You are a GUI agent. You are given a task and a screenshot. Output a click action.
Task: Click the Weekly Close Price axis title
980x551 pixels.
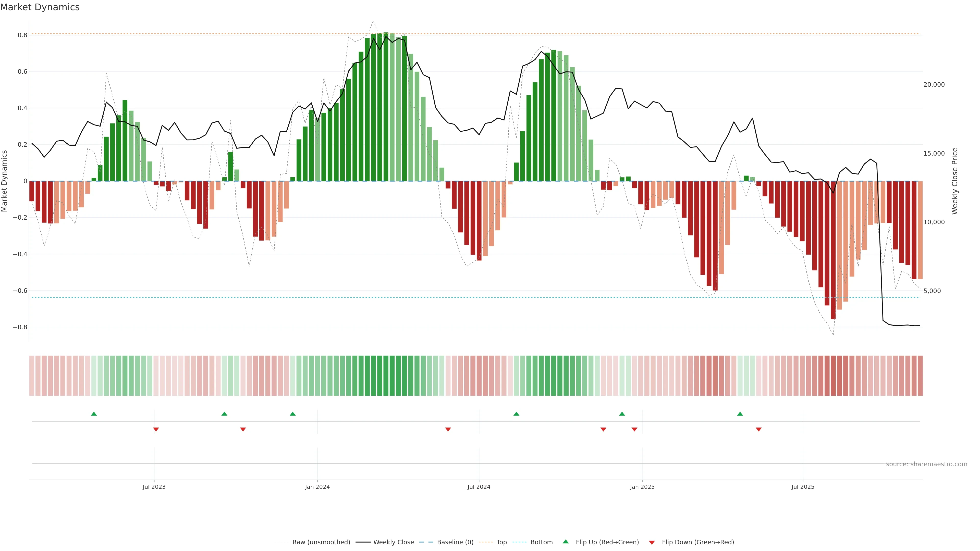[955, 181]
